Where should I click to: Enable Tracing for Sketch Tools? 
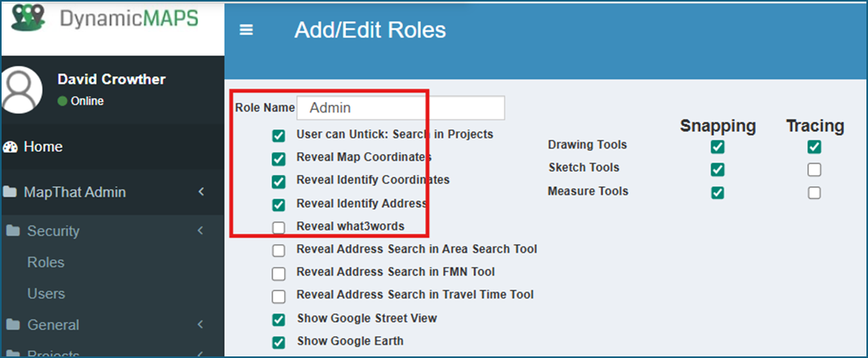click(813, 169)
